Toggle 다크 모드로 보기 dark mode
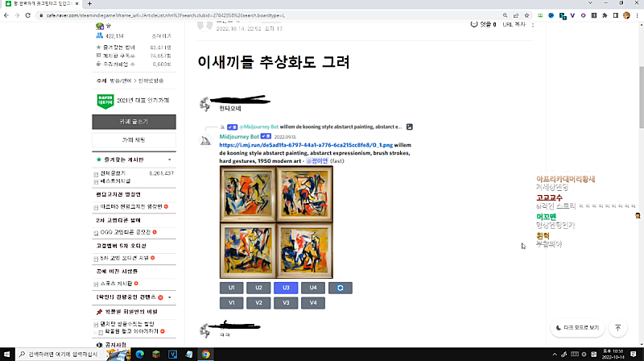 pyautogui.click(x=577, y=328)
